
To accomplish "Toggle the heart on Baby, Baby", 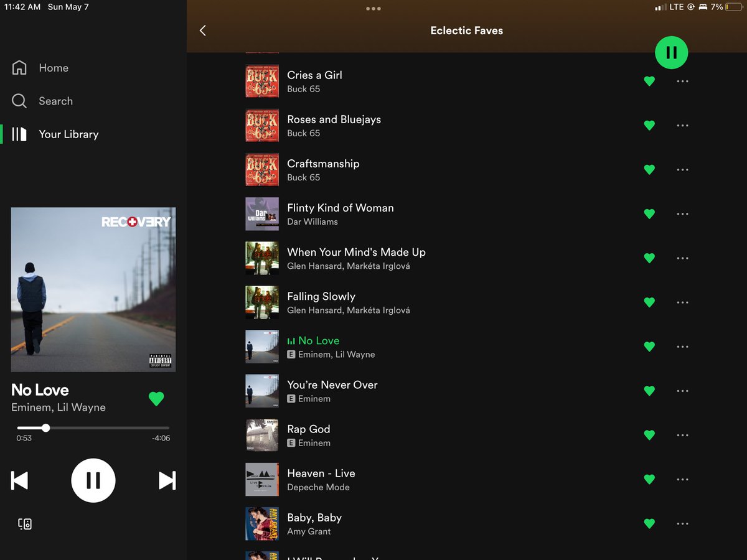I will point(649,523).
